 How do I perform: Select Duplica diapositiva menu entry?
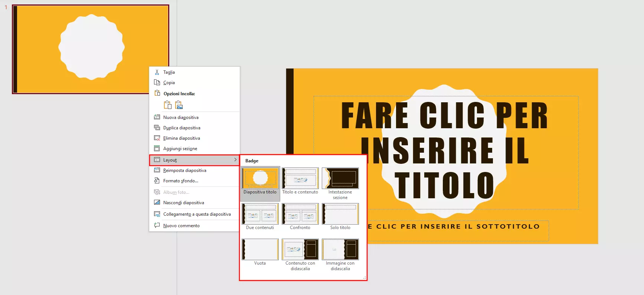pyautogui.click(x=194, y=128)
